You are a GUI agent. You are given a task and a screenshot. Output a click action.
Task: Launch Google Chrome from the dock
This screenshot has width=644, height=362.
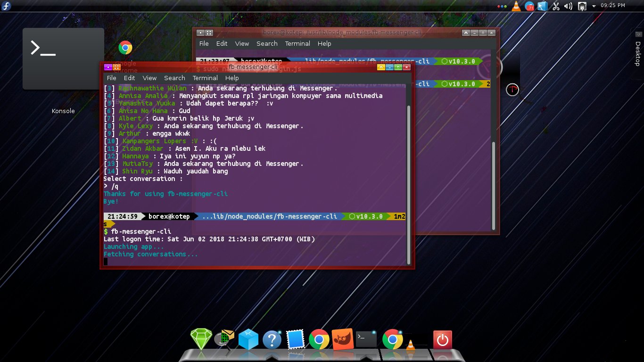coord(320,338)
